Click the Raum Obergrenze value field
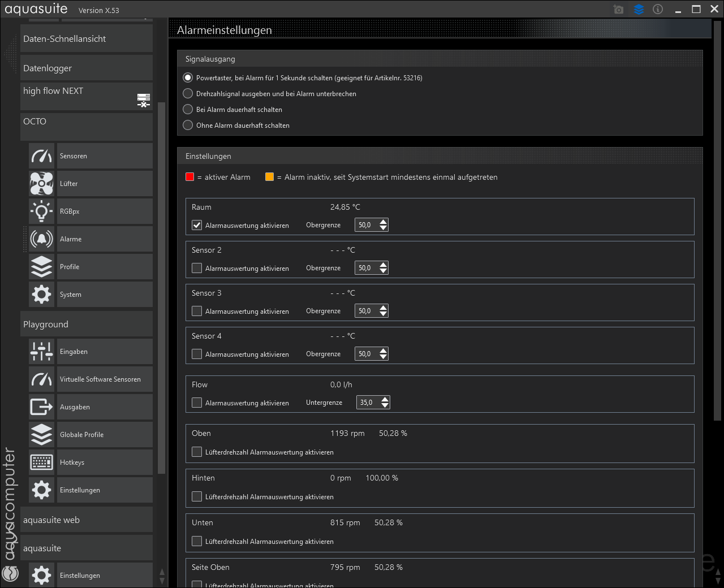This screenshot has width=724, height=588. click(x=367, y=225)
